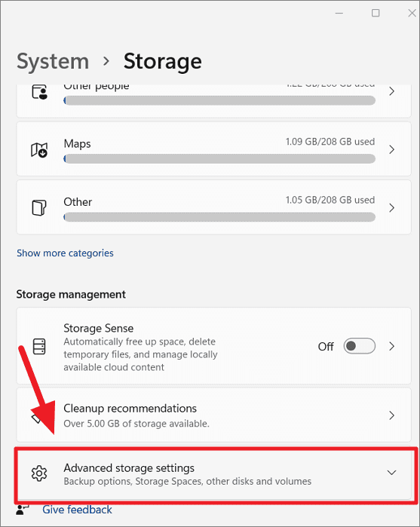420x527 pixels.
Task: Click the Other people icon
Action: (40, 92)
